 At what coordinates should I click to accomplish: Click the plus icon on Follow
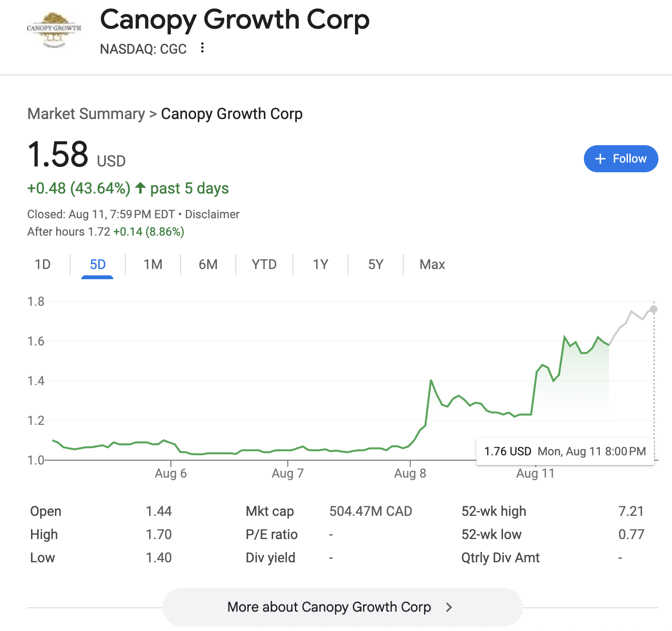pyautogui.click(x=600, y=159)
